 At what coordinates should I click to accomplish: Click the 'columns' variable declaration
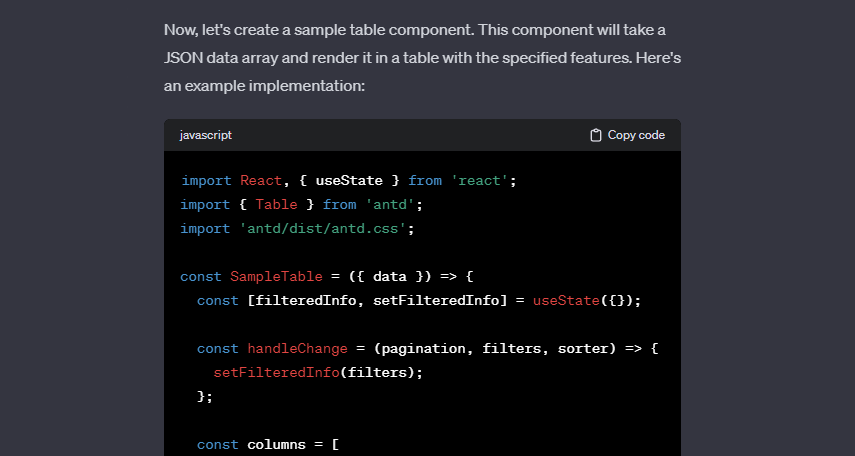point(276,445)
